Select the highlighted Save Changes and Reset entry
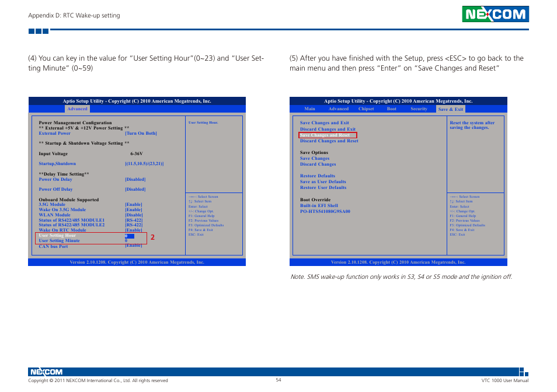 [328, 135]
